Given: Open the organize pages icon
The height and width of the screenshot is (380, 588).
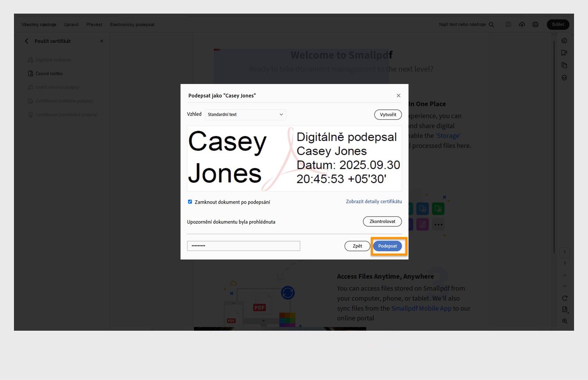Looking at the screenshot, I should [564, 65].
